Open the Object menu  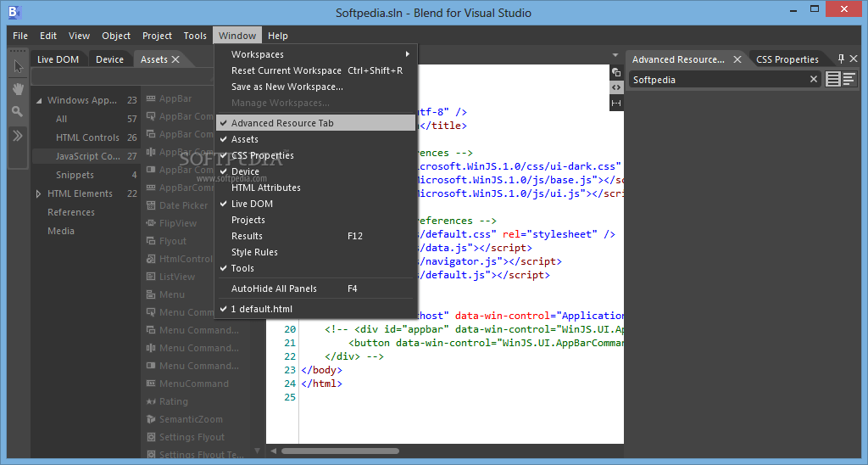[x=115, y=36]
